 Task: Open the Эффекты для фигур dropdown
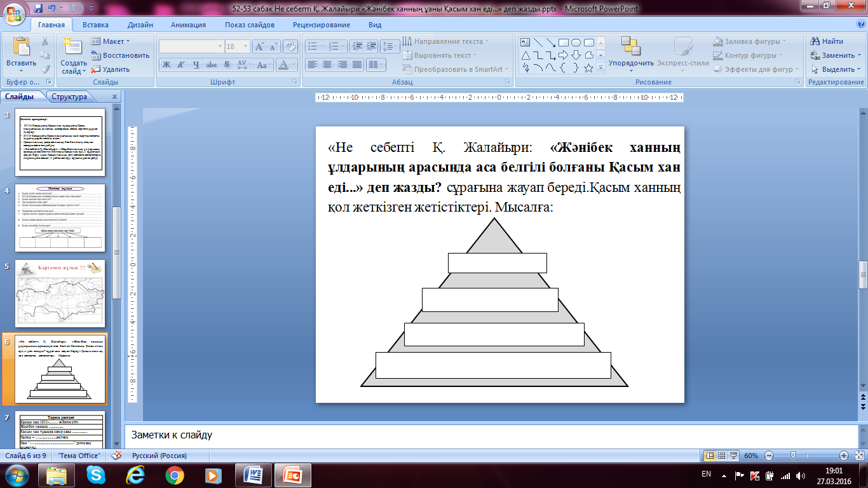coord(757,69)
